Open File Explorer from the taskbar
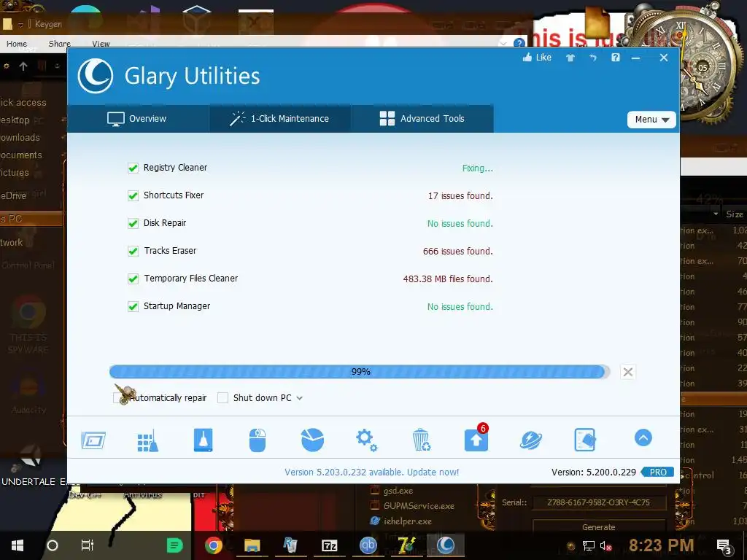 click(252, 545)
